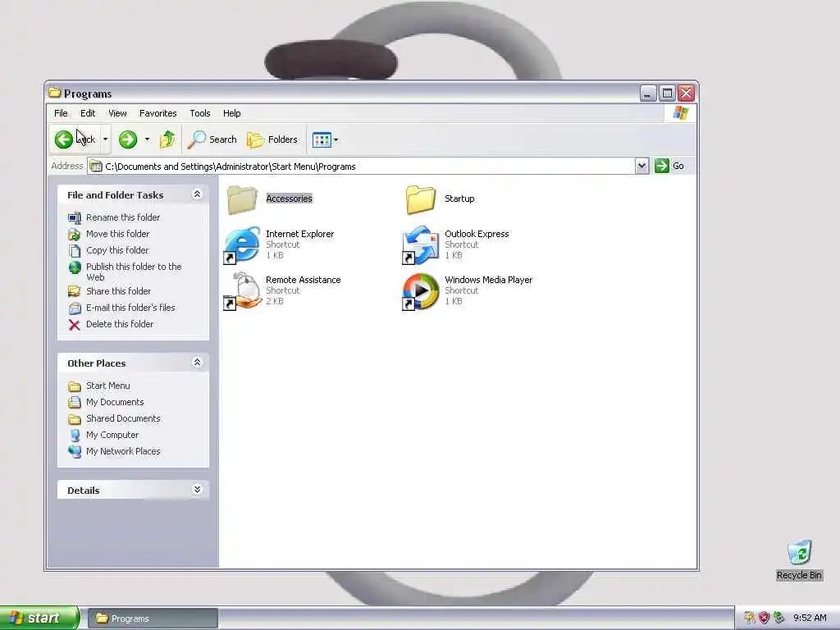Click the Startup folder name label
Image resolution: width=840 pixels, height=630 pixels.
[459, 199]
